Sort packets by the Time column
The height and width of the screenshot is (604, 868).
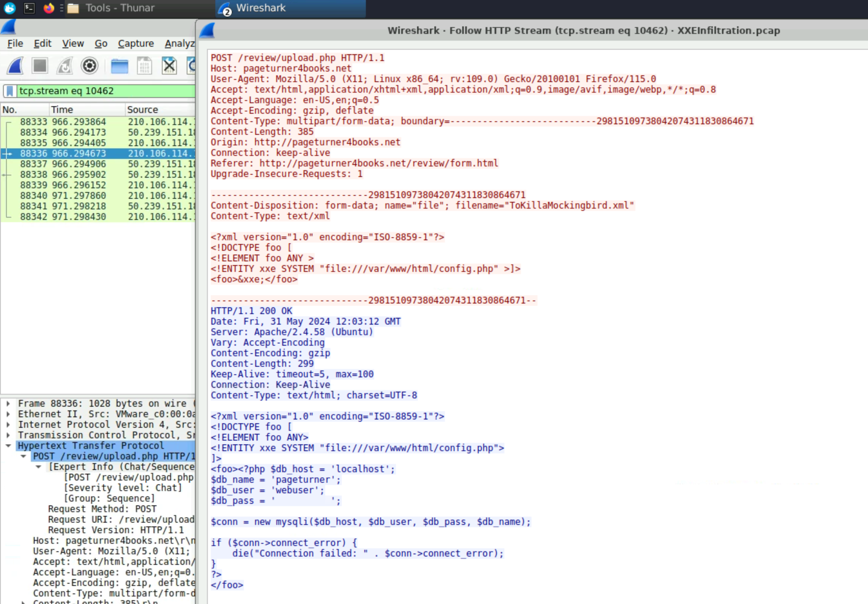(x=87, y=110)
